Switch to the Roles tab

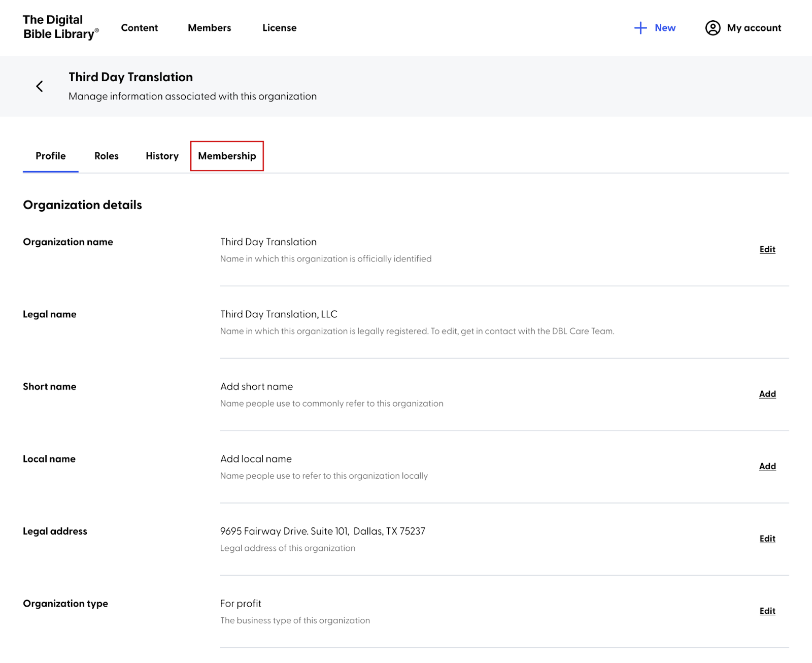click(x=107, y=156)
